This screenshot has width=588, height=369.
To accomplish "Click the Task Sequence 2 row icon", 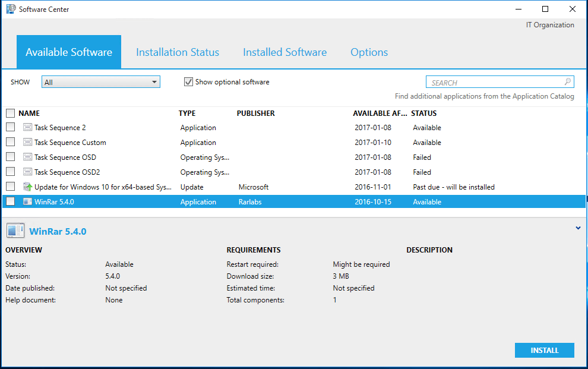I will tap(27, 128).
